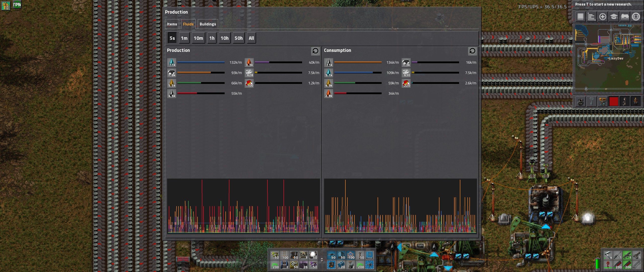Switch quickbar row with up arrow

(322, 258)
